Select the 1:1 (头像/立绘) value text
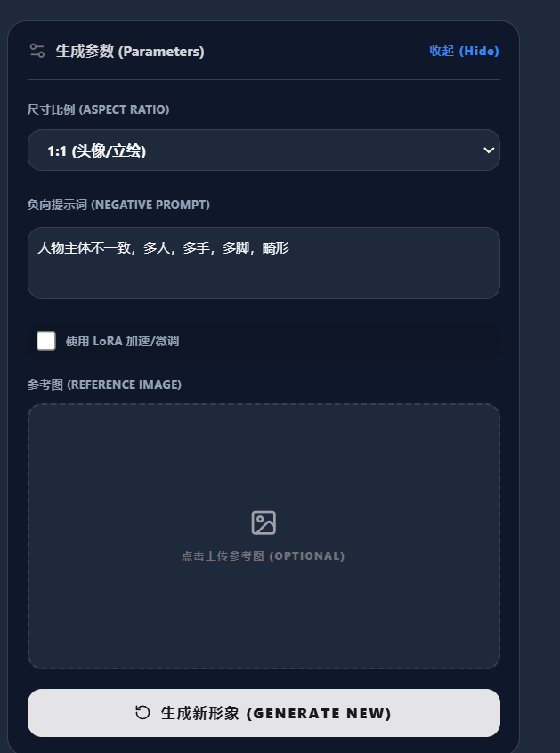 96,150
